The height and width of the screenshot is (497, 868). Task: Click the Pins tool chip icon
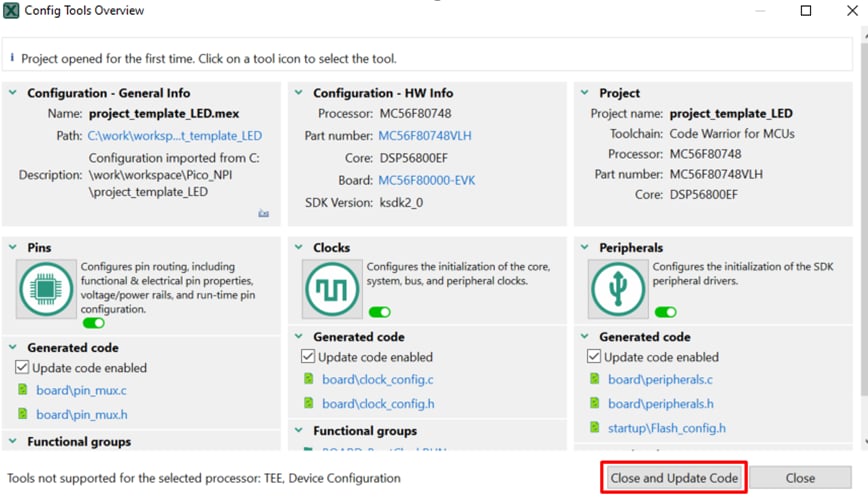point(46,289)
